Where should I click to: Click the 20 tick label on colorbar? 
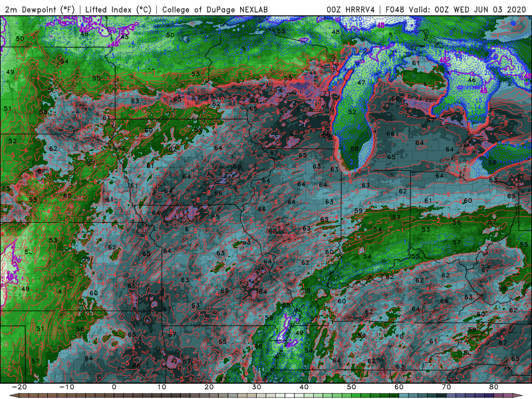(x=209, y=387)
